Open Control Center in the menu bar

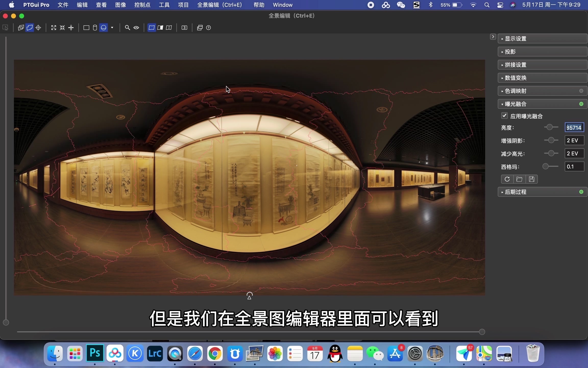tap(500, 5)
